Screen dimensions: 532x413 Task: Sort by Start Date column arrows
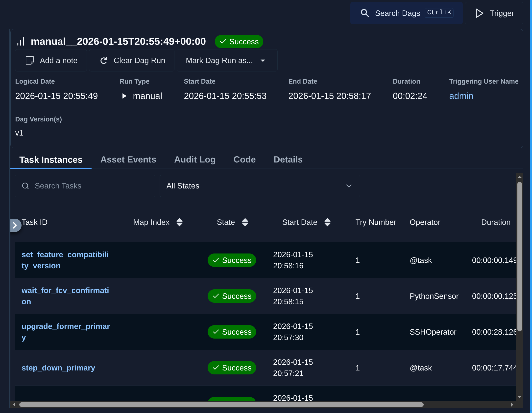pos(327,222)
